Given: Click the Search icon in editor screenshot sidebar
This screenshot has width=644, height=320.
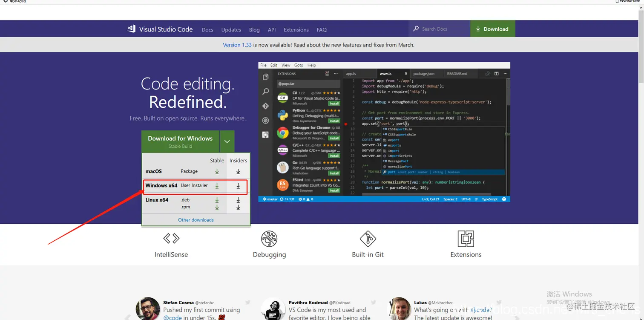Looking at the screenshot, I should [266, 92].
